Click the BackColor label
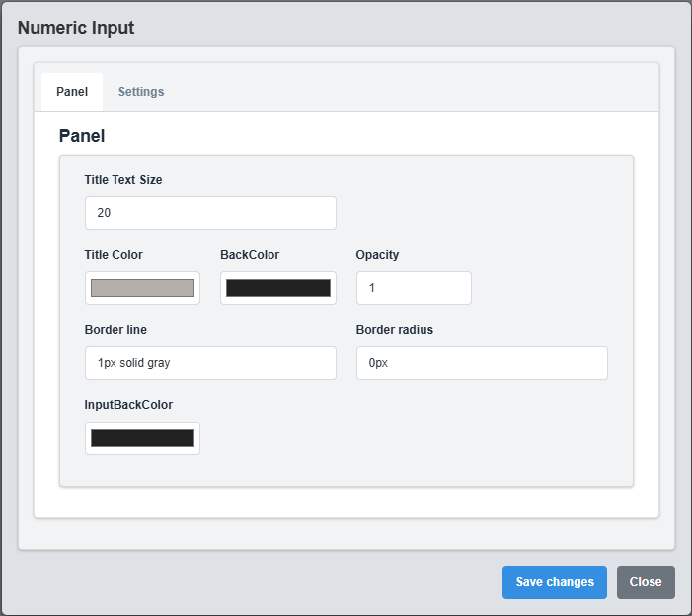This screenshot has height=616, width=692. [x=250, y=255]
